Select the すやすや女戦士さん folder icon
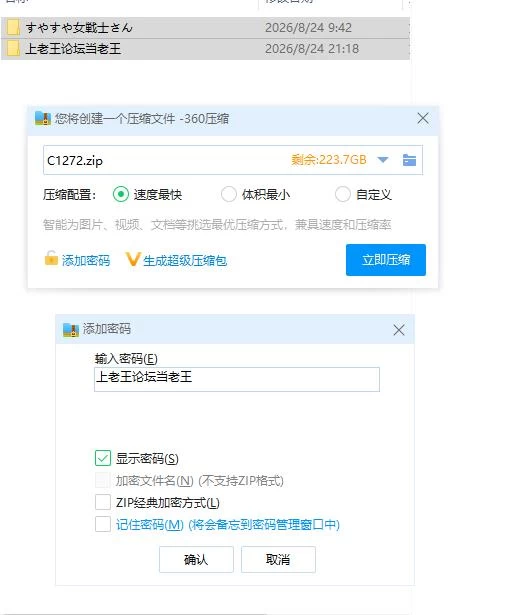Image resolution: width=507 pixels, height=615 pixels. coord(13,27)
